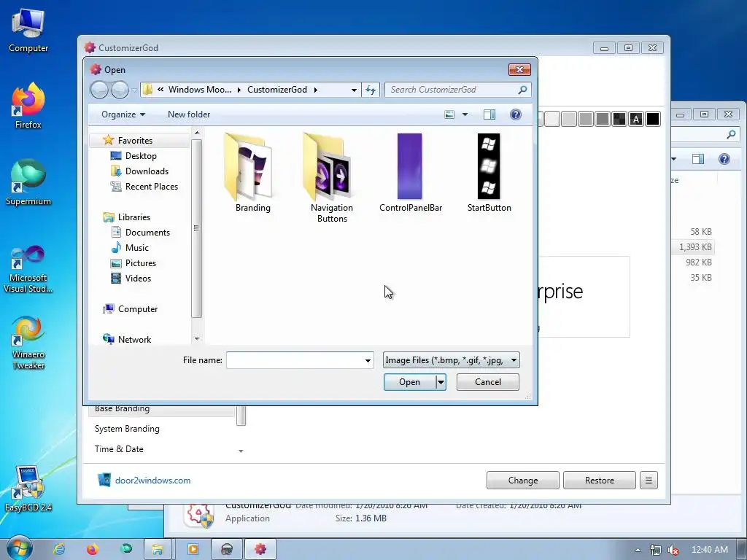Open the view options dropdown arrow
The image size is (747, 560).
(x=465, y=114)
